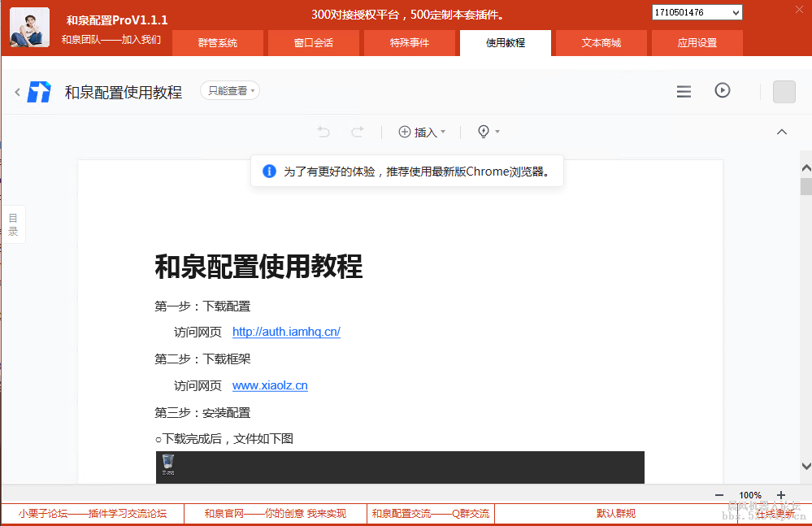Switch to the 群管系统 tab

click(217, 43)
